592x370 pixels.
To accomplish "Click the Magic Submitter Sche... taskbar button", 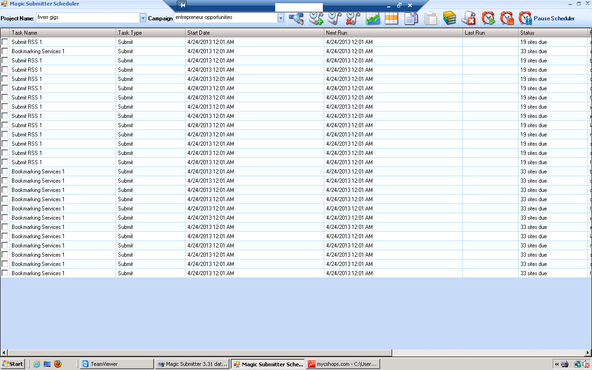I will click(x=268, y=364).
